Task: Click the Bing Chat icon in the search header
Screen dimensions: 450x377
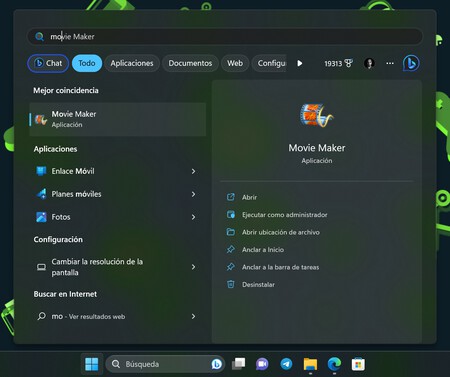Action: 411,63
